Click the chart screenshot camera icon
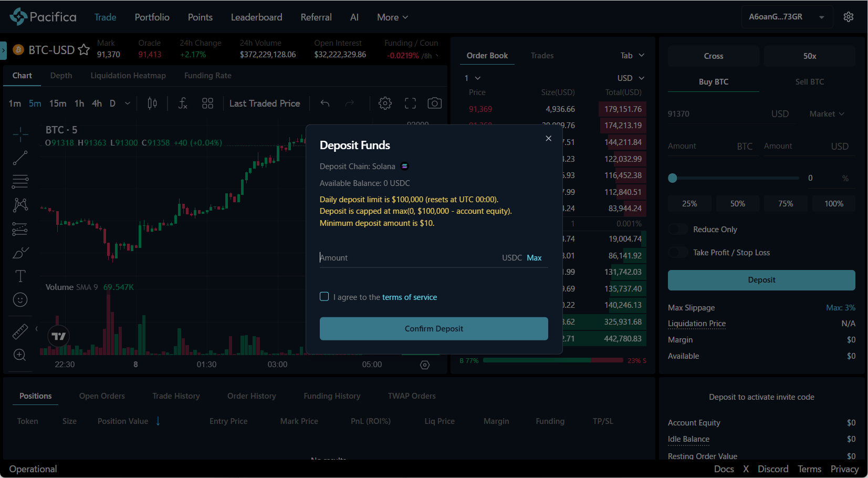This screenshot has height=478, width=868. (434, 103)
